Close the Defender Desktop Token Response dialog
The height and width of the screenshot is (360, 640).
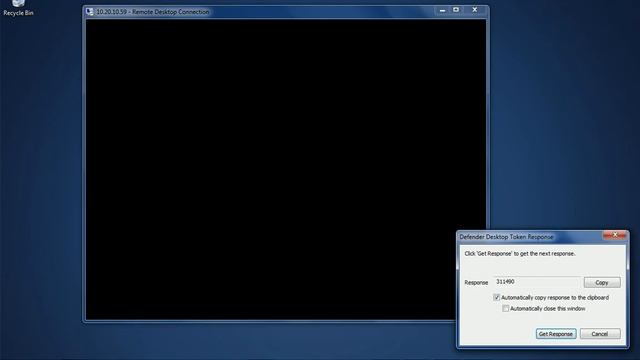(x=615, y=235)
